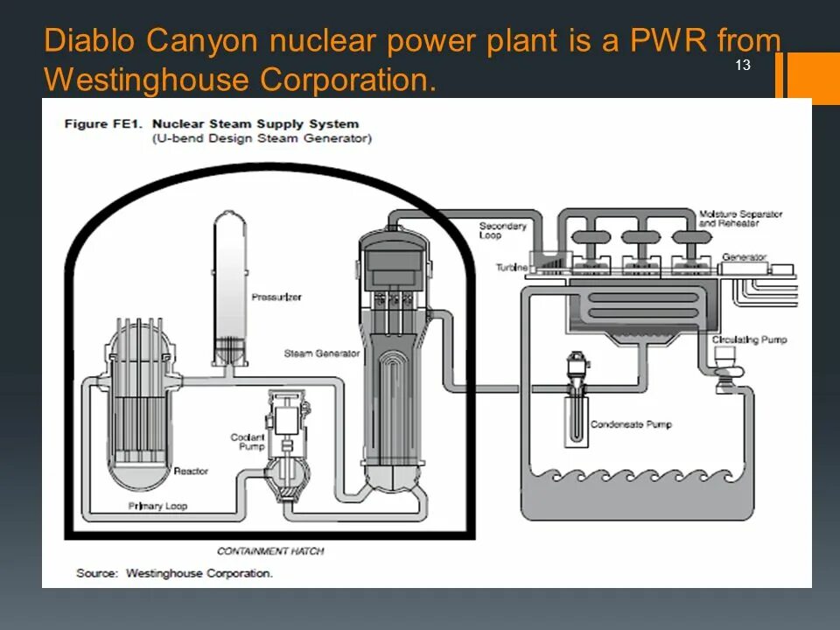Click the 'Secondary Loop' label
840x630 pixels.
click(x=502, y=230)
